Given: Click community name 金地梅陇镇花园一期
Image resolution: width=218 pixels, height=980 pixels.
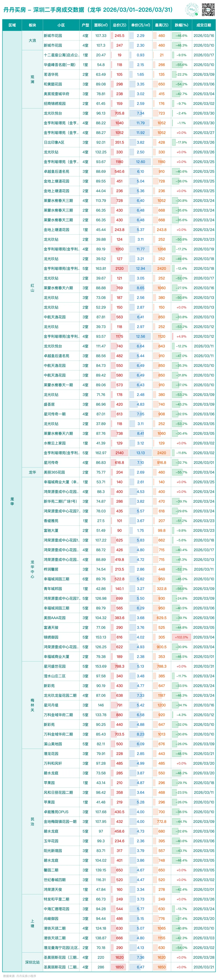Looking at the screenshot, I should coord(60,821).
